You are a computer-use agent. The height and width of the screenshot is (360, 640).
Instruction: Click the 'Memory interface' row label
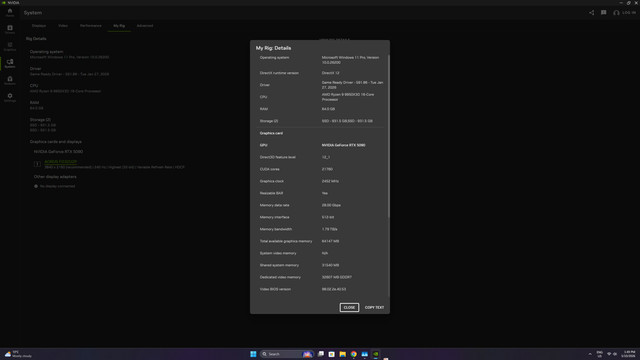coord(274,217)
